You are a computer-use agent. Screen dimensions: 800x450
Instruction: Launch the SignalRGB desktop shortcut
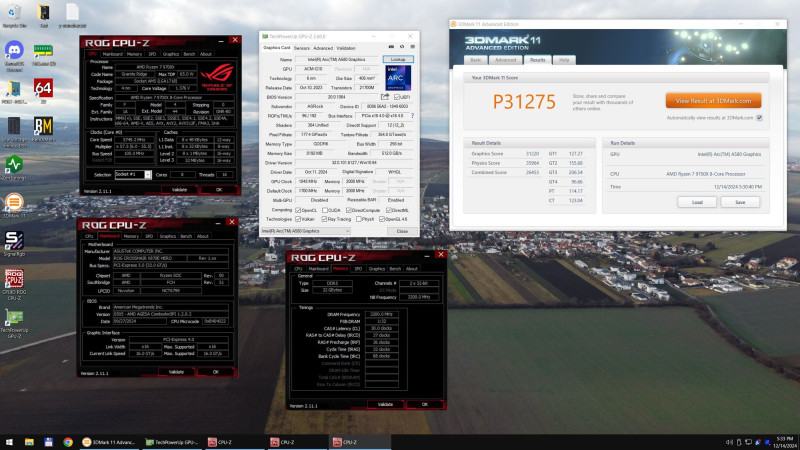[x=14, y=243]
